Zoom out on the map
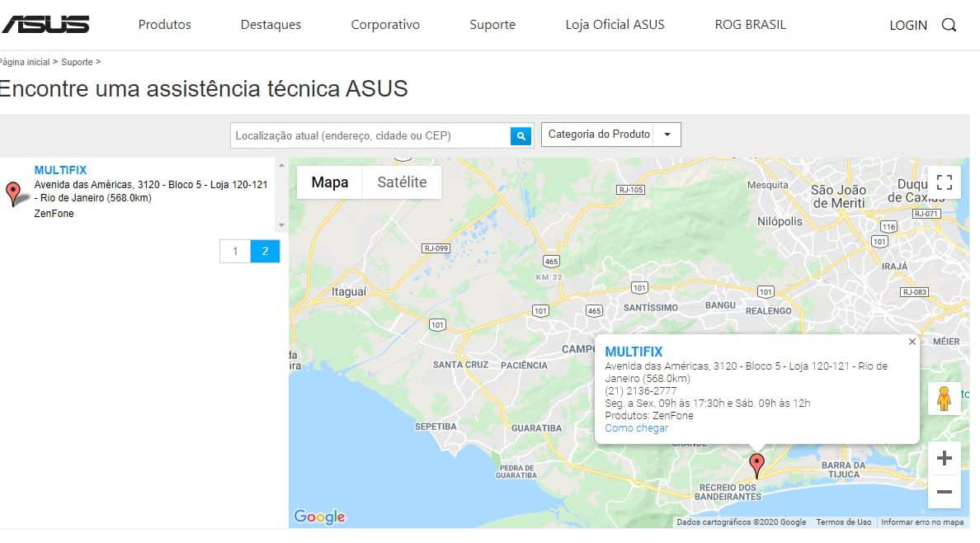The width and height of the screenshot is (980, 543). click(945, 492)
